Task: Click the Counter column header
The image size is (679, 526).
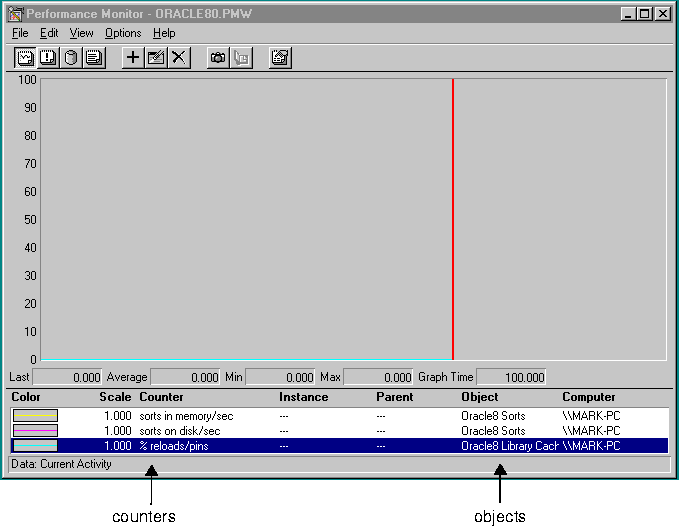Action: (161, 397)
